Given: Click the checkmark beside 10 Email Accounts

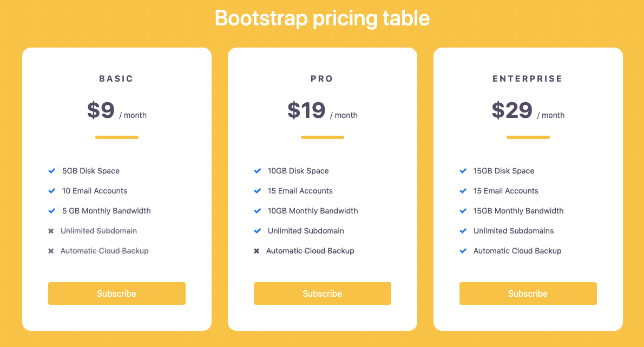Looking at the screenshot, I should 51,191.
